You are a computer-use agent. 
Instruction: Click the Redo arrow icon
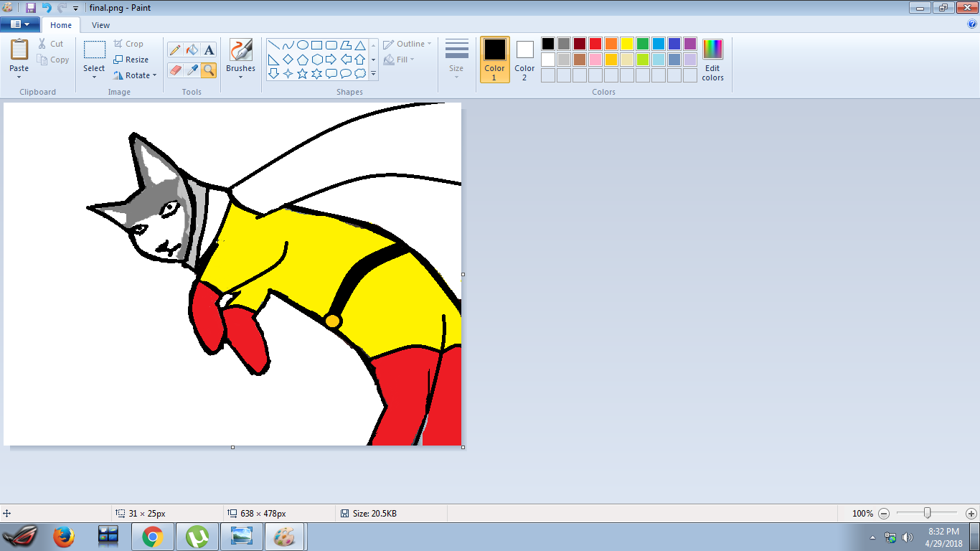click(x=62, y=8)
